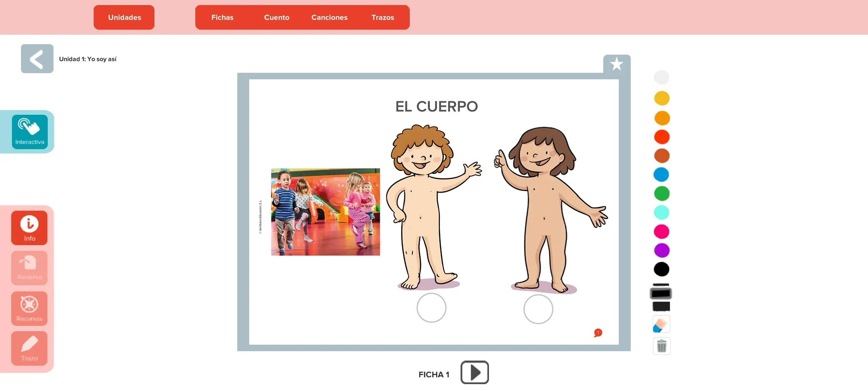Expand Trazos section from menu
The image size is (868, 391).
coord(383,17)
